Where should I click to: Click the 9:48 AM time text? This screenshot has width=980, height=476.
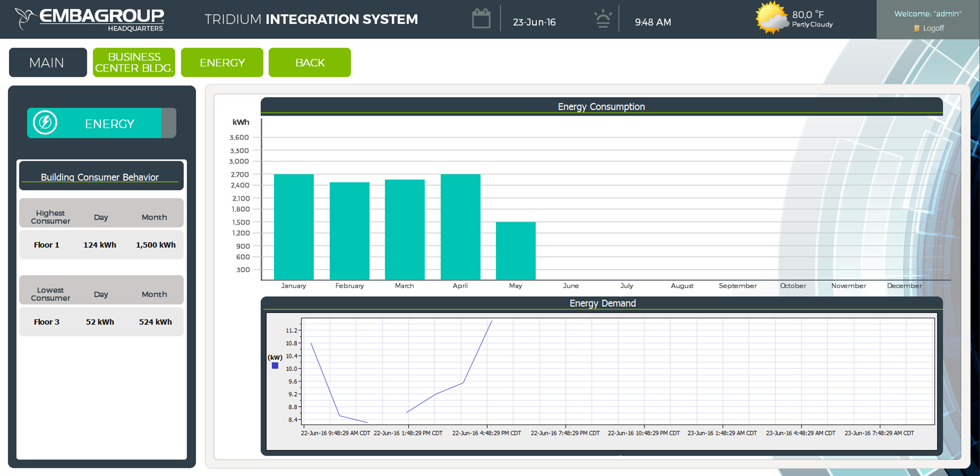pos(653,22)
